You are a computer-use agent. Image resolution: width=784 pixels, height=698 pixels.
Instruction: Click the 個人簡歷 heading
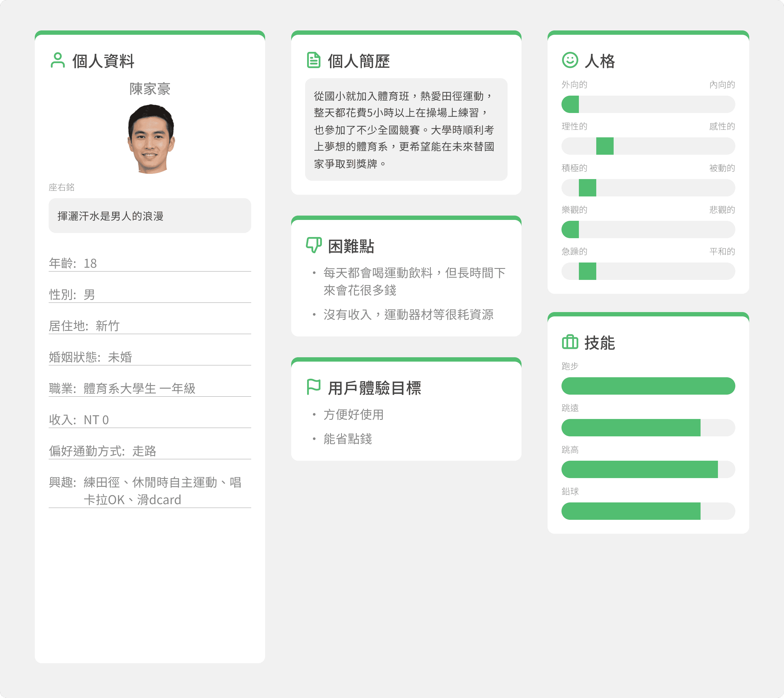click(x=359, y=61)
